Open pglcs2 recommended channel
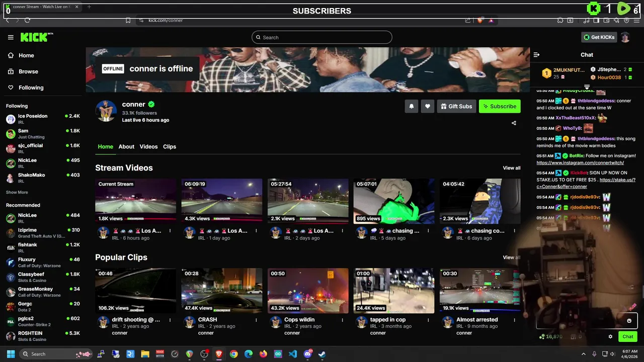 click(x=43, y=321)
